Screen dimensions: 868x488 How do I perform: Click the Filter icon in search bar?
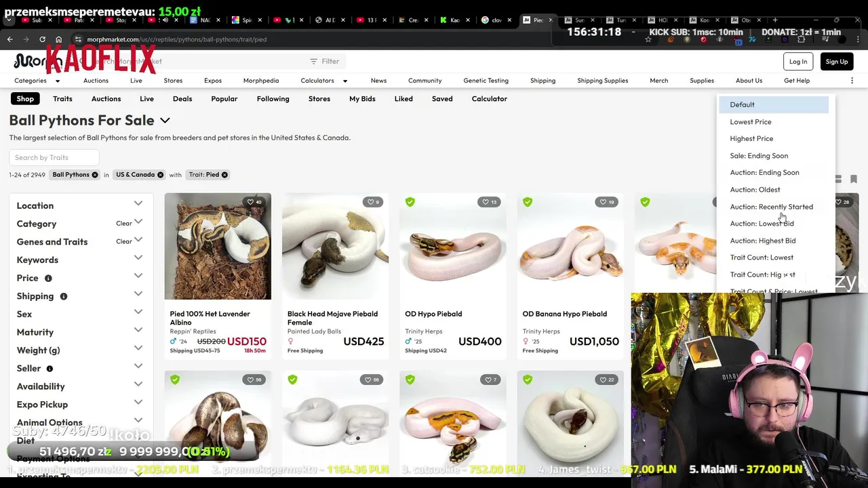click(313, 62)
